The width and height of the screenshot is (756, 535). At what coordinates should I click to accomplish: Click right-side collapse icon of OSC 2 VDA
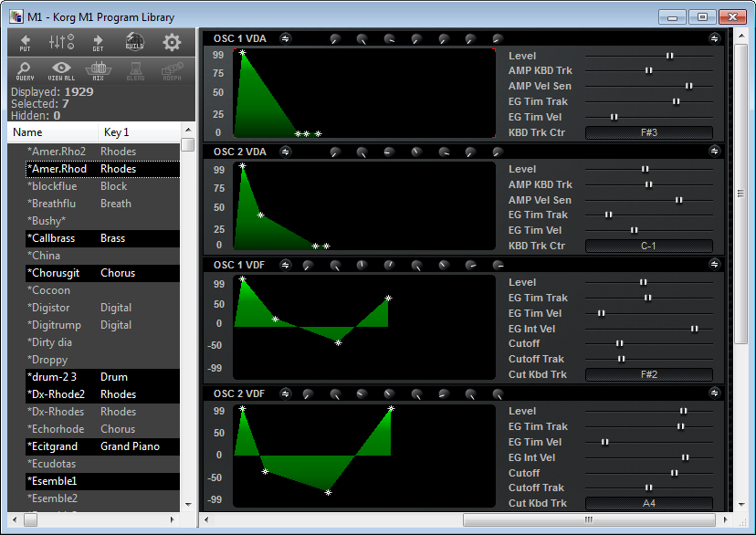(715, 152)
